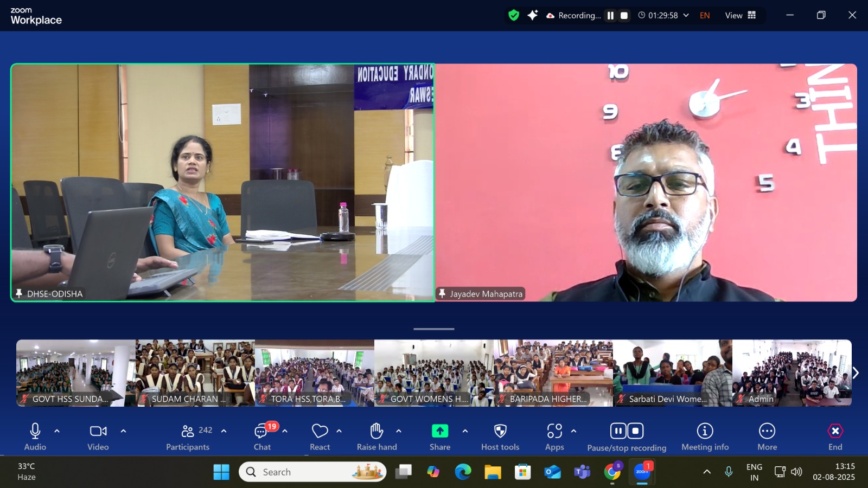Screen dimensions: 868x488
Task: Open the Chat panel with 19 unread
Action: click(x=263, y=437)
